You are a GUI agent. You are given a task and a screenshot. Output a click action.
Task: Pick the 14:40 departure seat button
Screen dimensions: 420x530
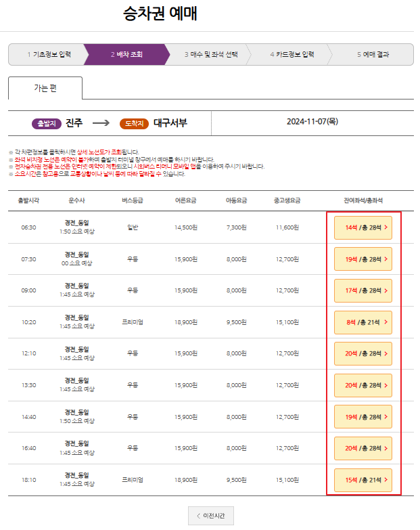tap(363, 417)
